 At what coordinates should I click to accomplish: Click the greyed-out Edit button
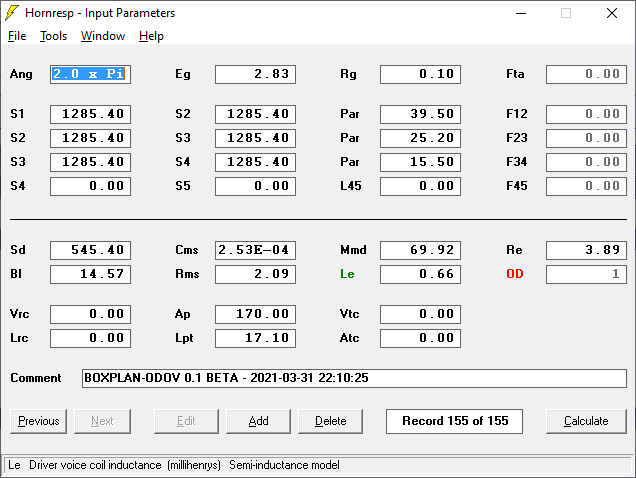[186, 421]
